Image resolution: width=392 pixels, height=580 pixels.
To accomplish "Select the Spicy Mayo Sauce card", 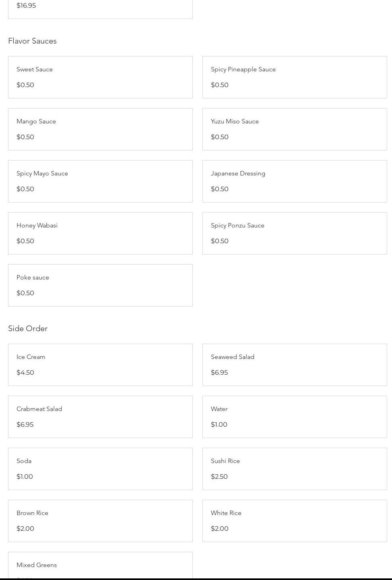I will [100, 181].
